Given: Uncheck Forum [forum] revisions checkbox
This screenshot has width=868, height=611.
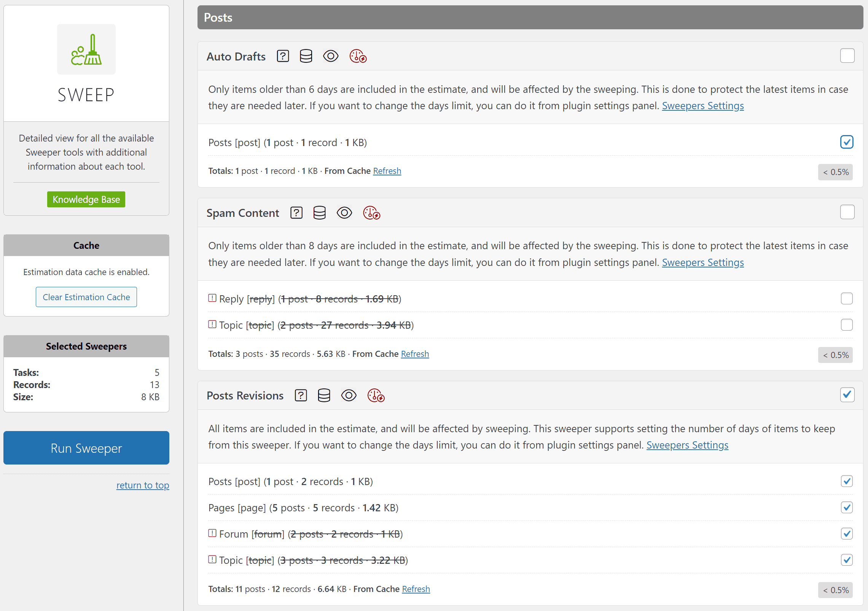Looking at the screenshot, I should (x=847, y=534).
